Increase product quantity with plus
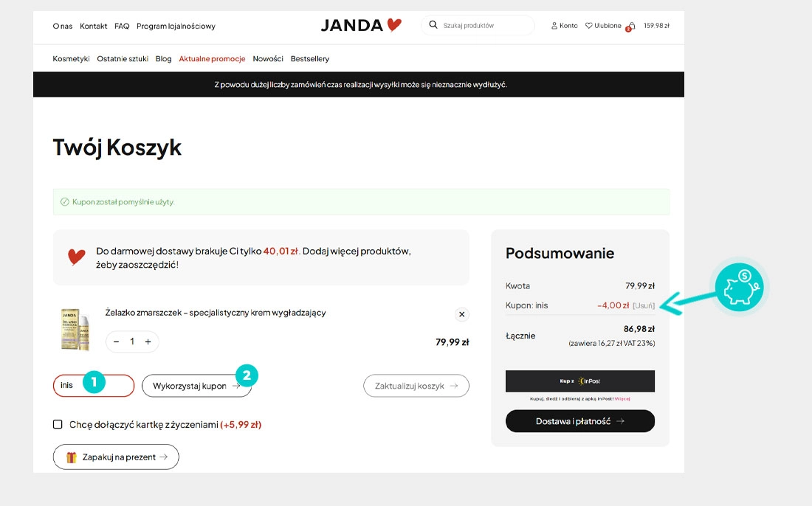This screenshot has width=812, height=506. click(148, 342)
